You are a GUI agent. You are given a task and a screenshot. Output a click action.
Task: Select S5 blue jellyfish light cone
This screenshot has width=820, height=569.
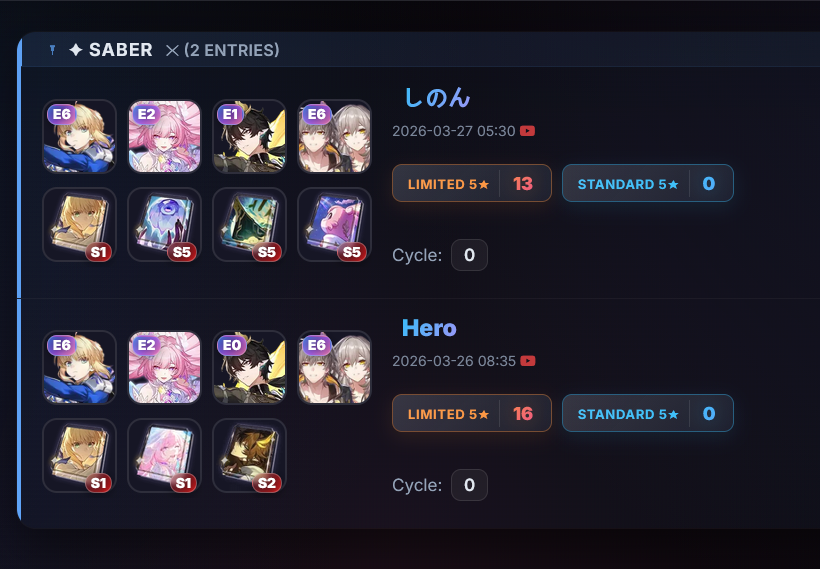(164, 224)
